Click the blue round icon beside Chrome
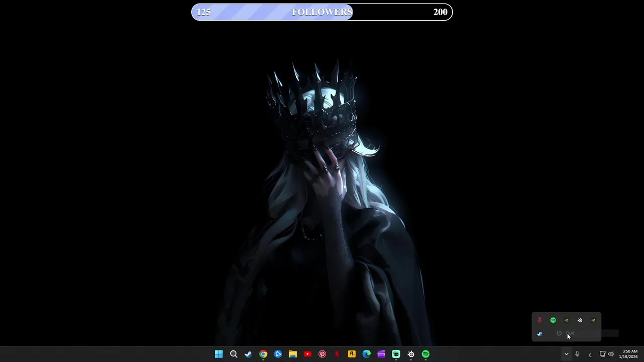 (278, 354)
